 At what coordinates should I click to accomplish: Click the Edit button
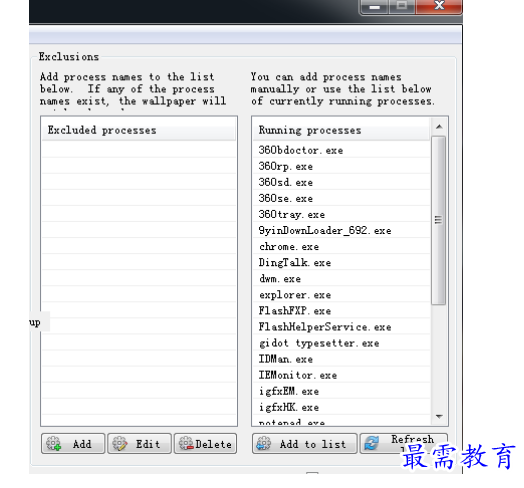pos(139,444)
